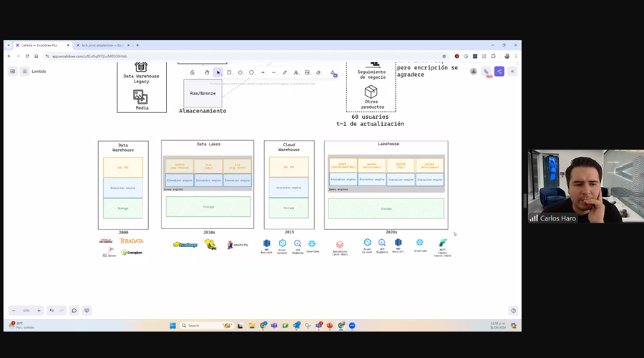Open the Windows Start menu

pos(173,326)
